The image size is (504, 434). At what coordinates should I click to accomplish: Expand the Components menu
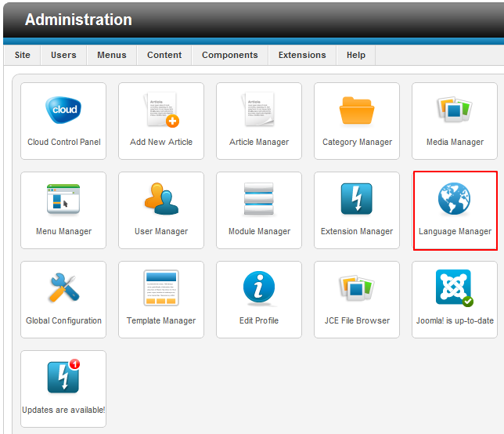coord(229,55)
